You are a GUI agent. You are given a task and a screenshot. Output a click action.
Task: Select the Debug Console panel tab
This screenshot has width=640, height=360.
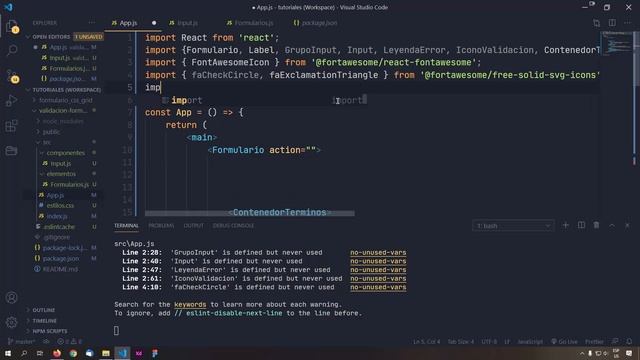233,225
